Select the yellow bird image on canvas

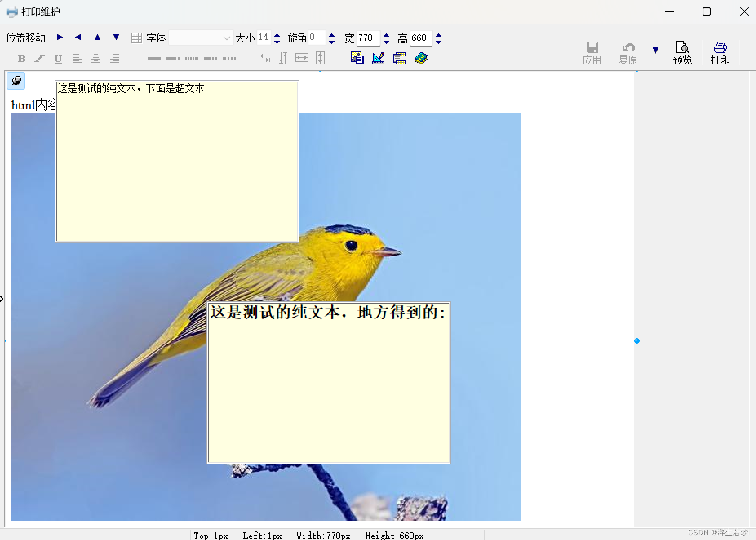coord(266,316)
